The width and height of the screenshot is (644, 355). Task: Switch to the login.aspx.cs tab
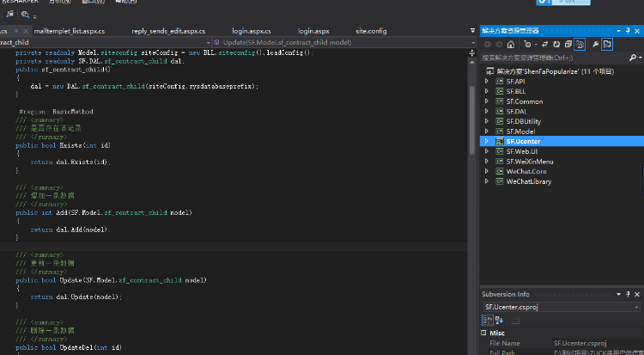(252, 30)
